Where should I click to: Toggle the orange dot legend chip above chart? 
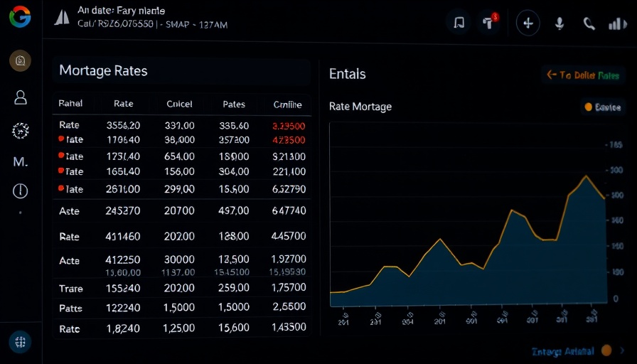602,107
